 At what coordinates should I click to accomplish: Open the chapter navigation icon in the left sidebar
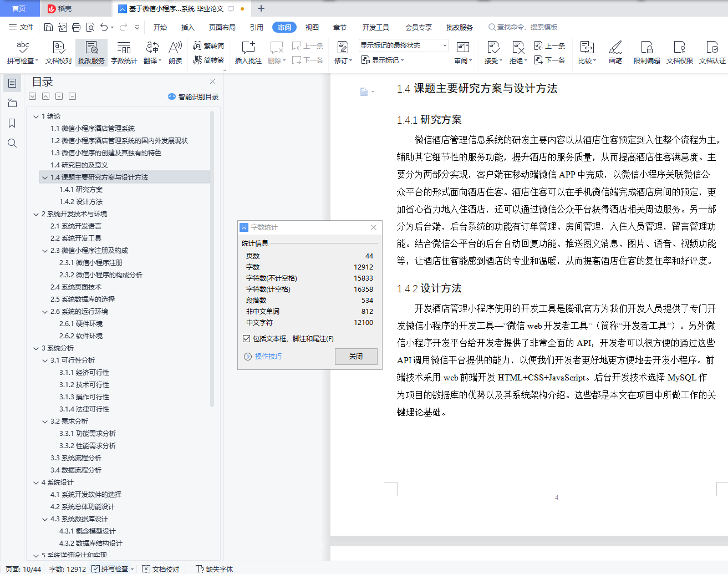(x=12, y=103)
